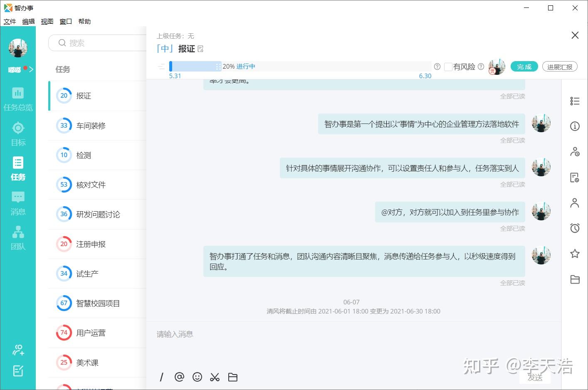The image size is (588, 390).
Task: Open the folder icon in right panel
Action: [575, 279]
